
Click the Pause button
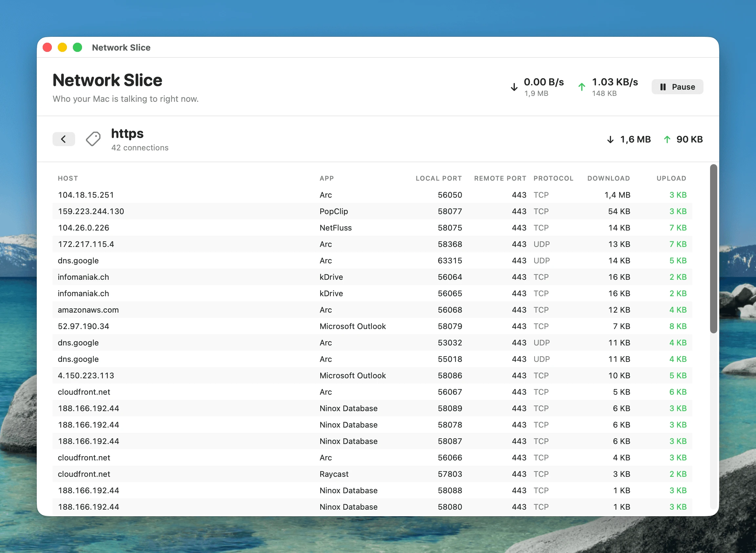(x=677, y=87)
